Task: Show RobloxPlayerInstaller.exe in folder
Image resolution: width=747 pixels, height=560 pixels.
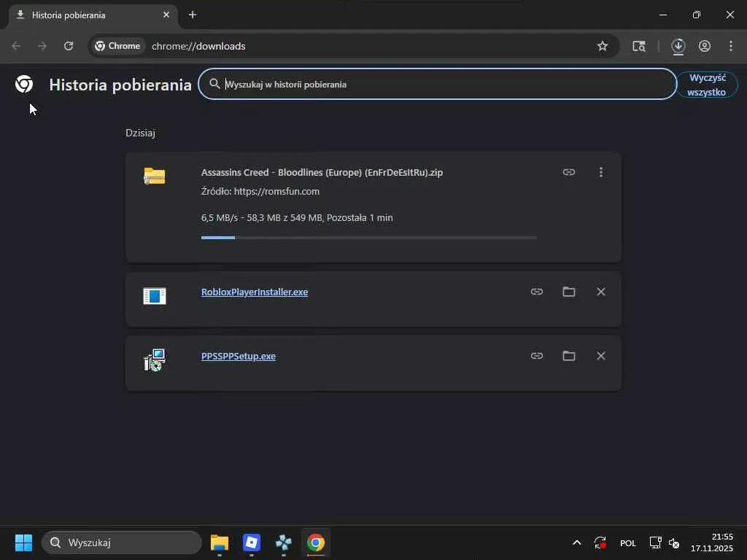Action: pos(569,292)
